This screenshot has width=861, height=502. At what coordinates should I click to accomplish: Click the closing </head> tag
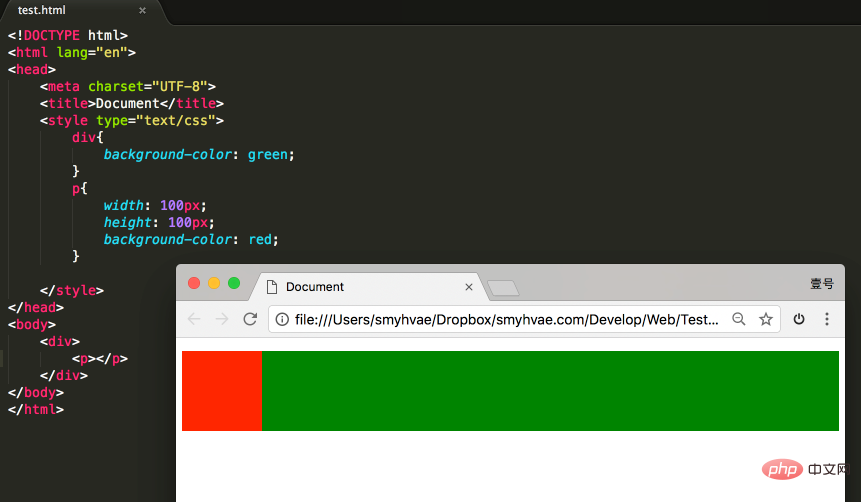click(36, 307)
